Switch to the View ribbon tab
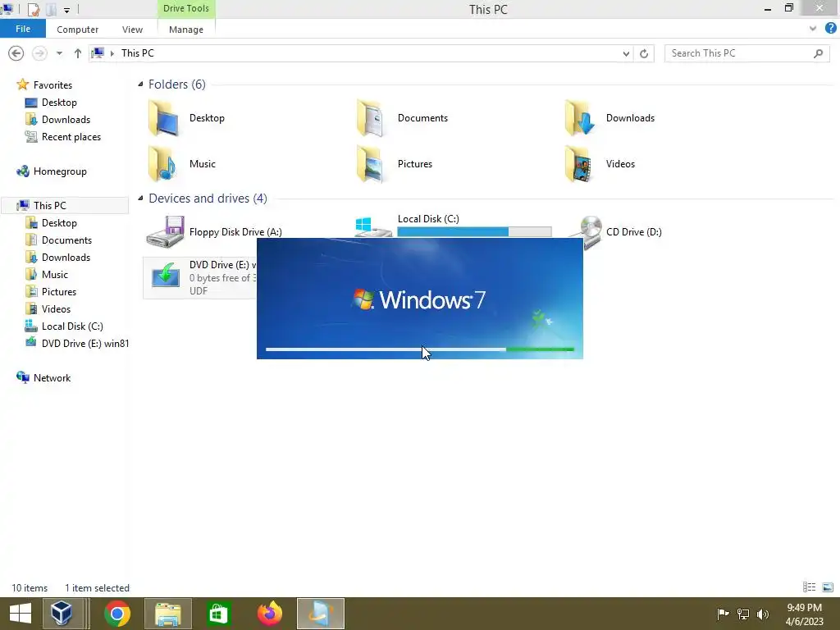Screen dimensions: 840x630 pyautogui.click(x=132, y=30)
